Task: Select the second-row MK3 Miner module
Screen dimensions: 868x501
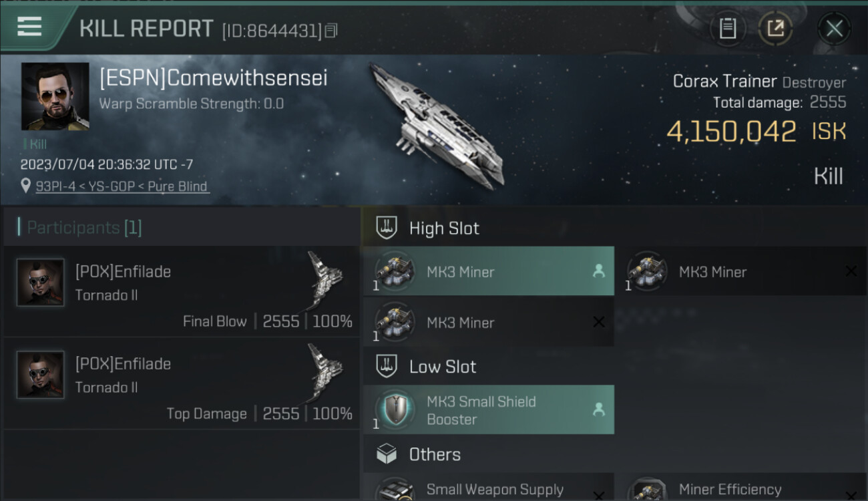Action: (488, 323)
